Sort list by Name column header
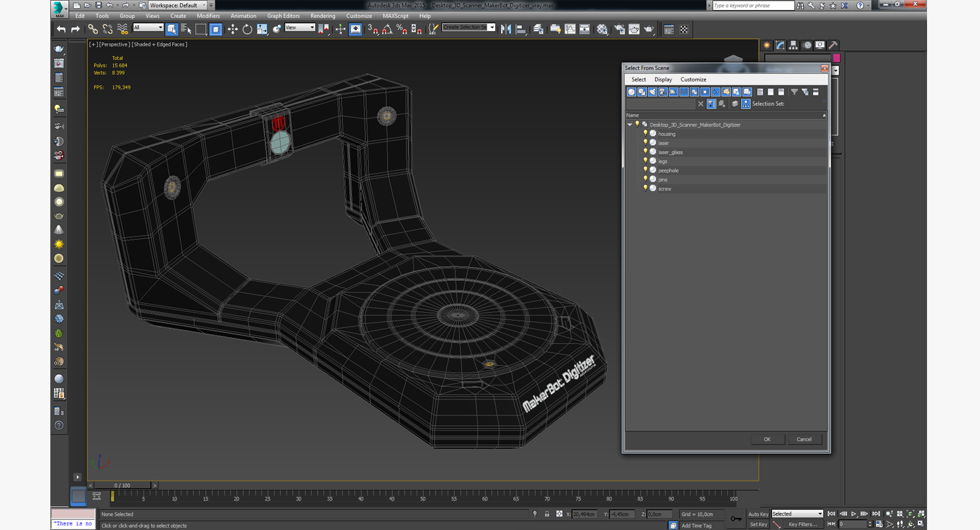980x530 pixels. click(726, 115)
